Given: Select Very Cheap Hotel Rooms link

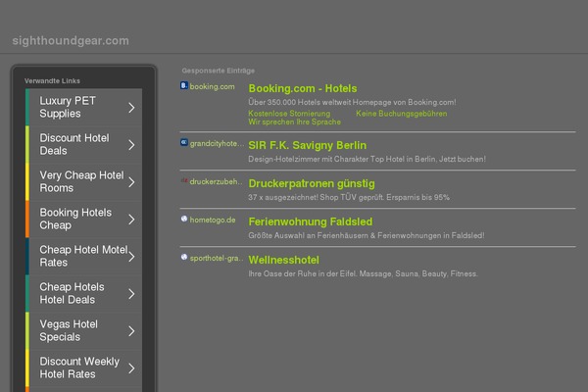Looking at the screenshot, I should (81, 181).
